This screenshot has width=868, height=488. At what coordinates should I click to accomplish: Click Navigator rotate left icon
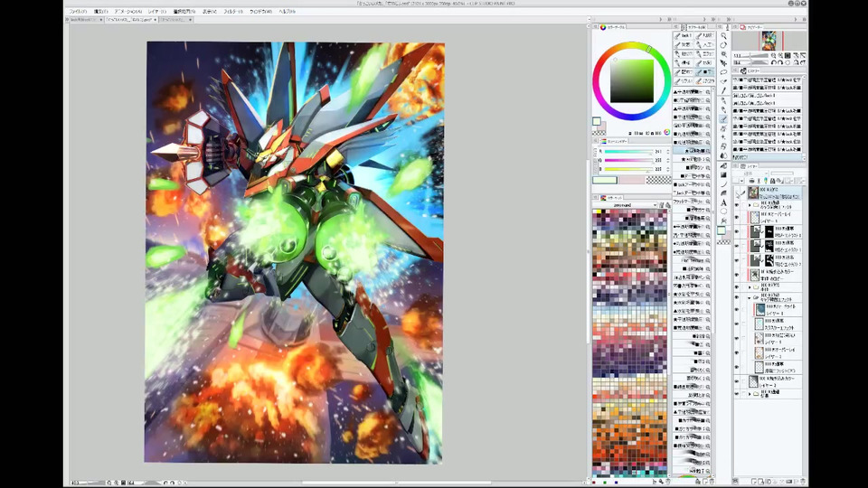[x=774, y=62]
